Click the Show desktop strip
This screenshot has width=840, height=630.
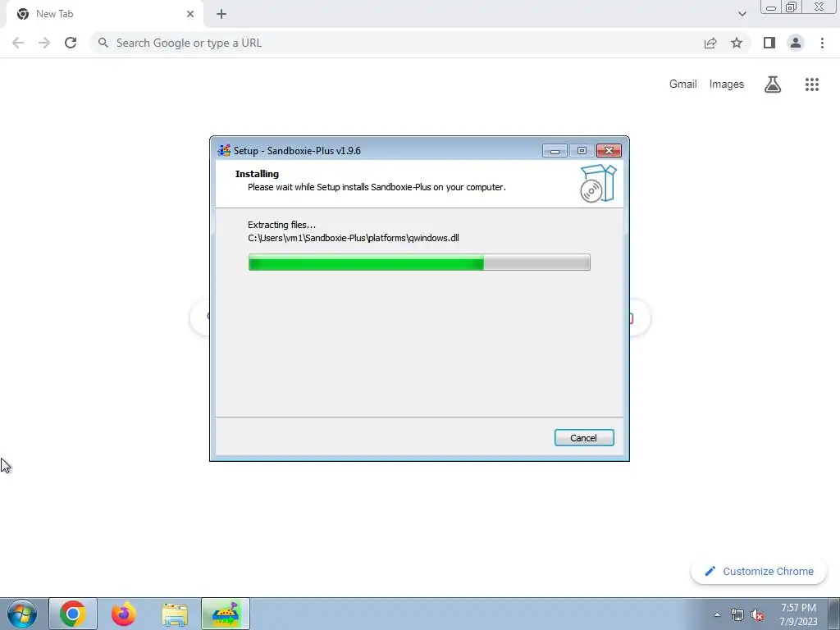pyautogui.click(x=834, y=614)
